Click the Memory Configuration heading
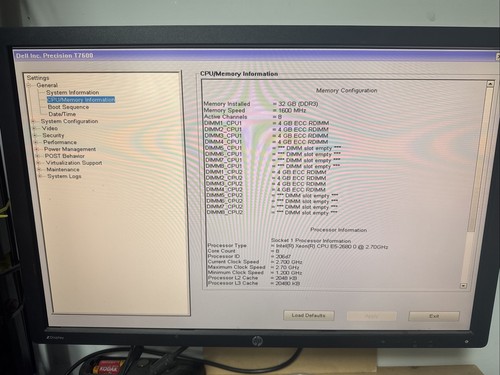500x375 pixels. pos(347,90)
